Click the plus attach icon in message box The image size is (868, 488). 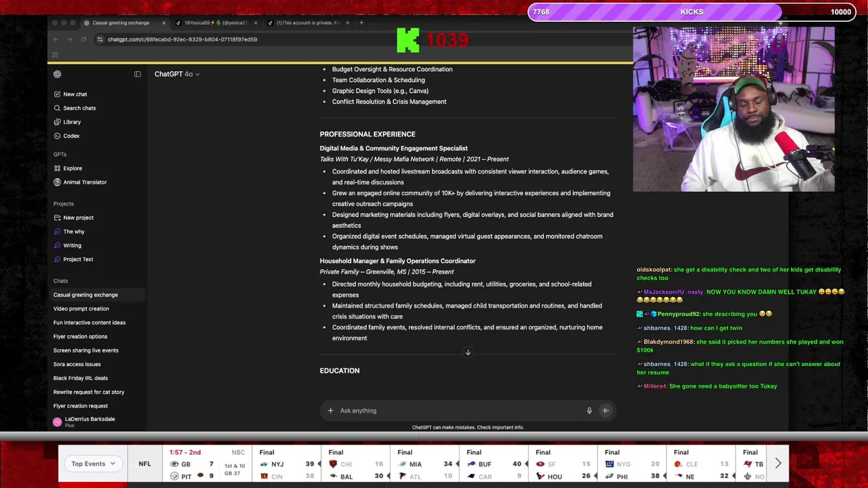pyautogui.click(x=330, y=411)
